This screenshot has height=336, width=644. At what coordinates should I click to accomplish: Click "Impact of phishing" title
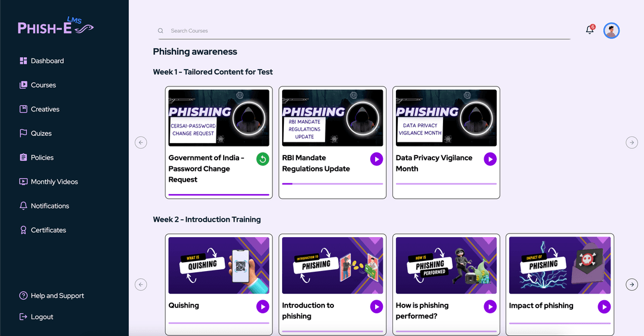click(x=541, y=306)
